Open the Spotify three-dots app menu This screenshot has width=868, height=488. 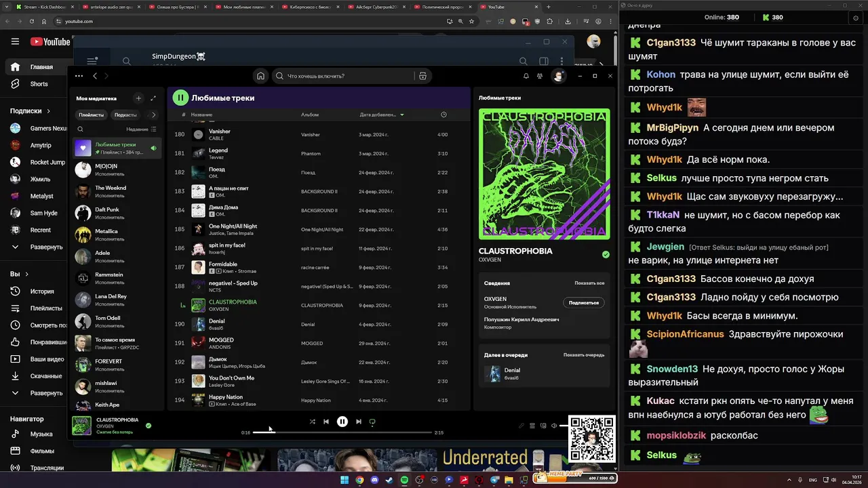click(x=79, y=76)
